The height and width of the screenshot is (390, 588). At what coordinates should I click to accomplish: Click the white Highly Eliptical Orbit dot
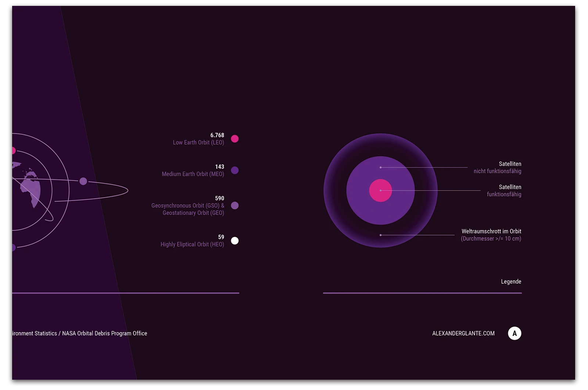pos(234,241)
